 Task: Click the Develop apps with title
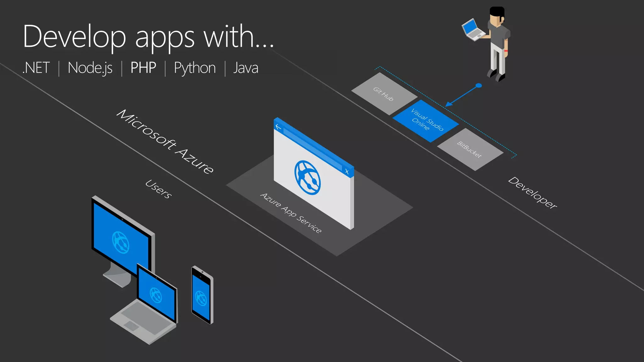click(148, 37)
